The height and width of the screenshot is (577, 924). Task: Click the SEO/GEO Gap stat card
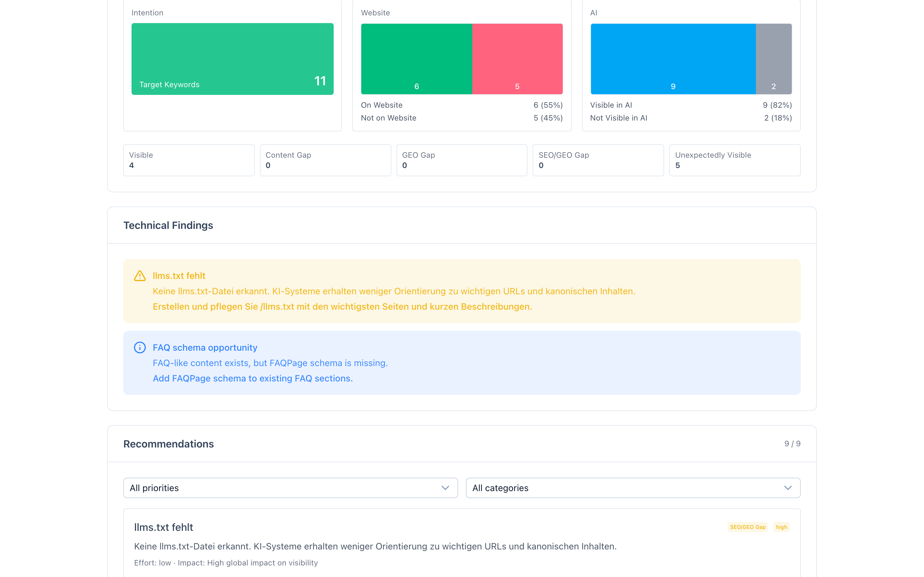tap(598, 160)
